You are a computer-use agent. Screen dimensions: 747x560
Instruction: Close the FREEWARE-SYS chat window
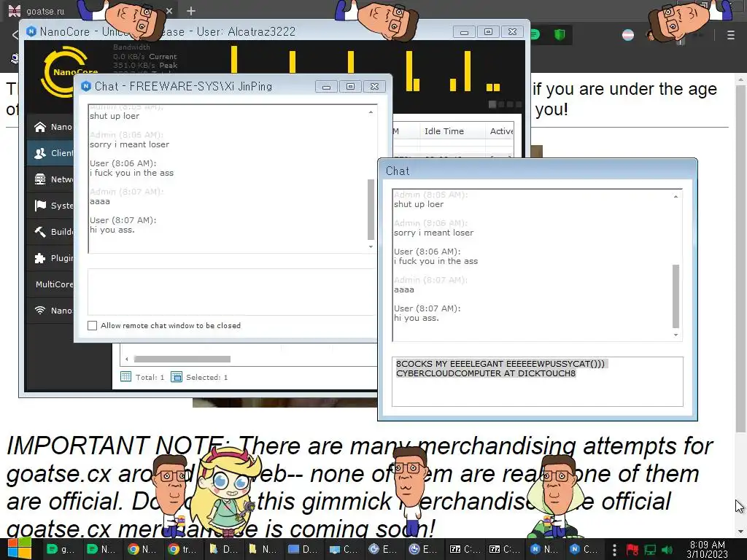coord(374,86)
